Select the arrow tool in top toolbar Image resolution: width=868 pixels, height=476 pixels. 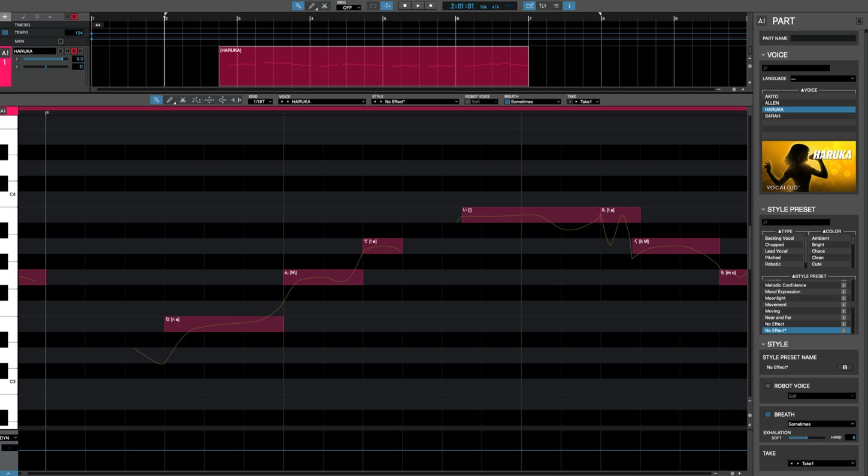(298, 6)
